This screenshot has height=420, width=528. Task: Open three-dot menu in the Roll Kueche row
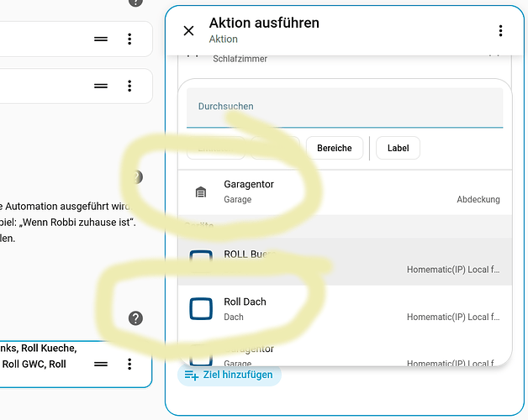coord(129,364)
